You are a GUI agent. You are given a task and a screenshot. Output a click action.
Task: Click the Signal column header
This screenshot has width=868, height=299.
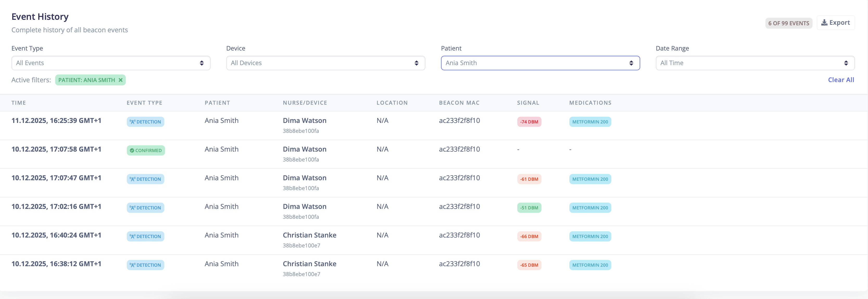528,103
